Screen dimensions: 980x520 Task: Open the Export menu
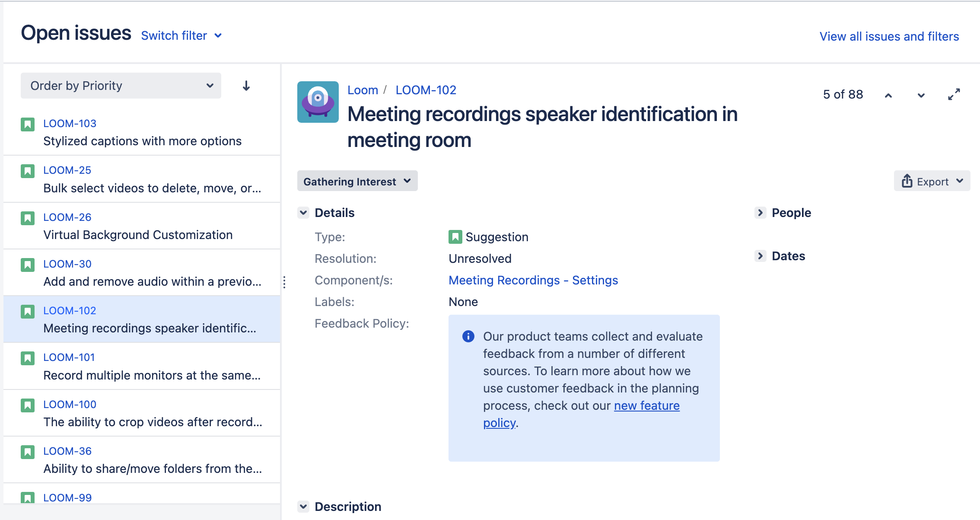pyautogui.click(x=932, y=181)
